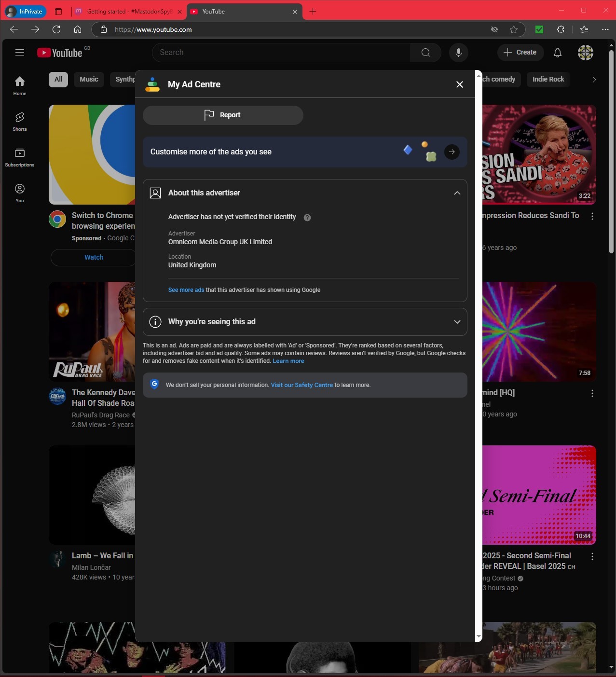Image resolution: width=616 pixels, height=677 pixels.
Task: Show more filter chips with the right arrow
Action: pyautogui.click(x=594, y=80)
